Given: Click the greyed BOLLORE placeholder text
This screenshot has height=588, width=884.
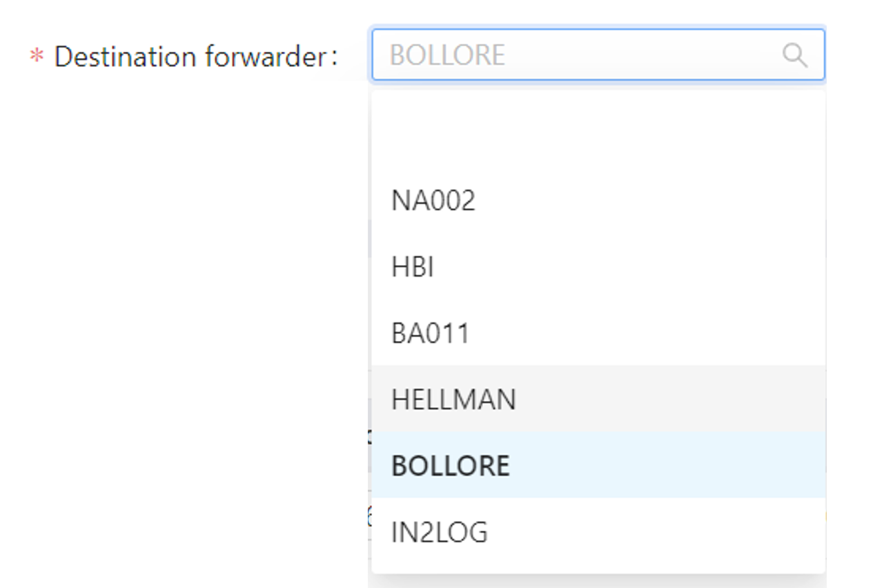Looking at the screenshot, I should point(447,55).
